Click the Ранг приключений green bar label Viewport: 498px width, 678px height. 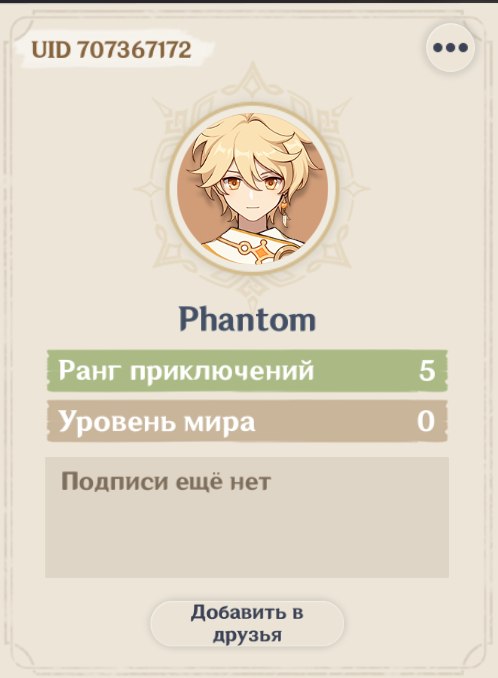186,371
